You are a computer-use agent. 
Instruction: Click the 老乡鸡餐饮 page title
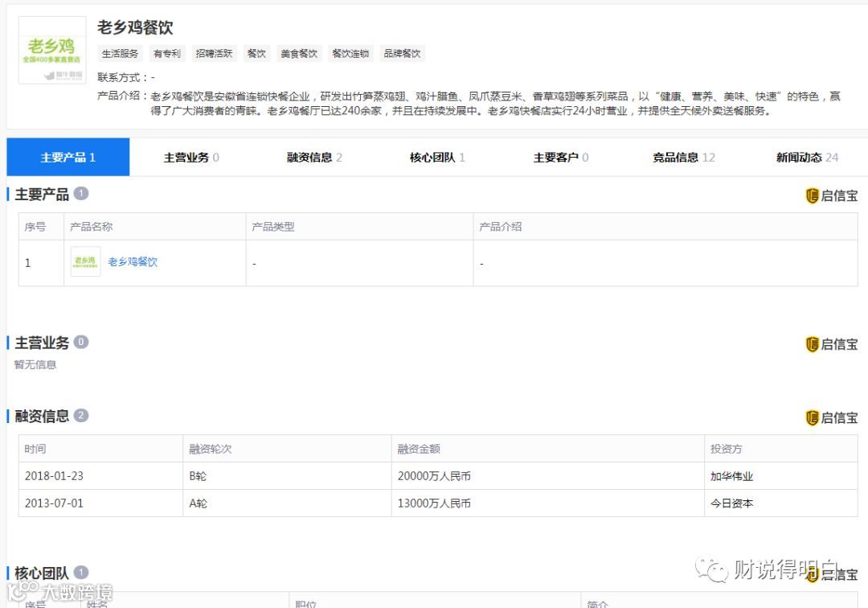tap(135, 27)
